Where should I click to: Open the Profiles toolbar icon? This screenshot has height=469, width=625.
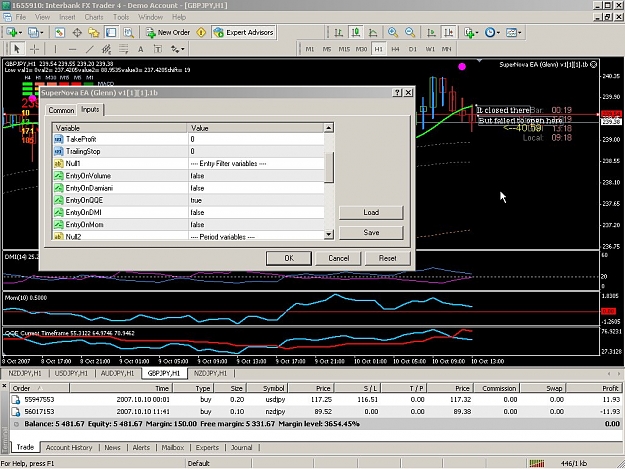tap(33, 33)
